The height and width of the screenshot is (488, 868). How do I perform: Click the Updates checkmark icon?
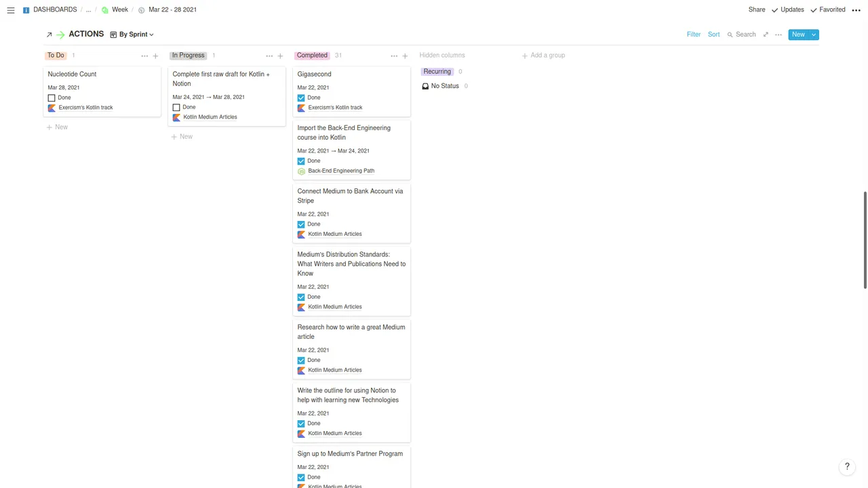coord(774,10)
